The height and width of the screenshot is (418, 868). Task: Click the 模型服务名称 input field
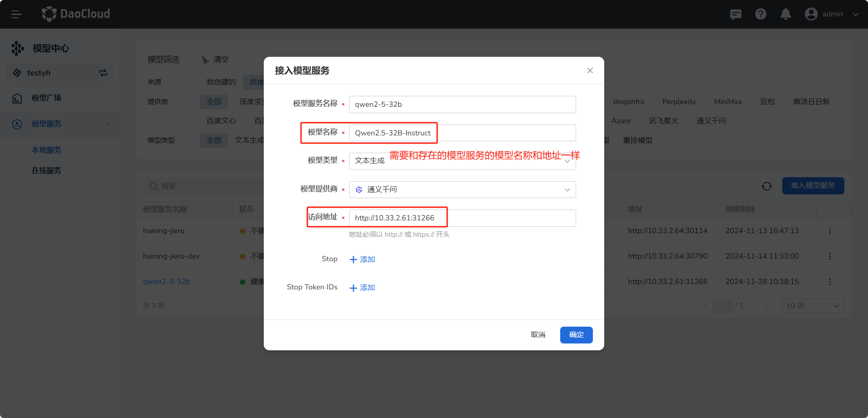pos(462,104)
